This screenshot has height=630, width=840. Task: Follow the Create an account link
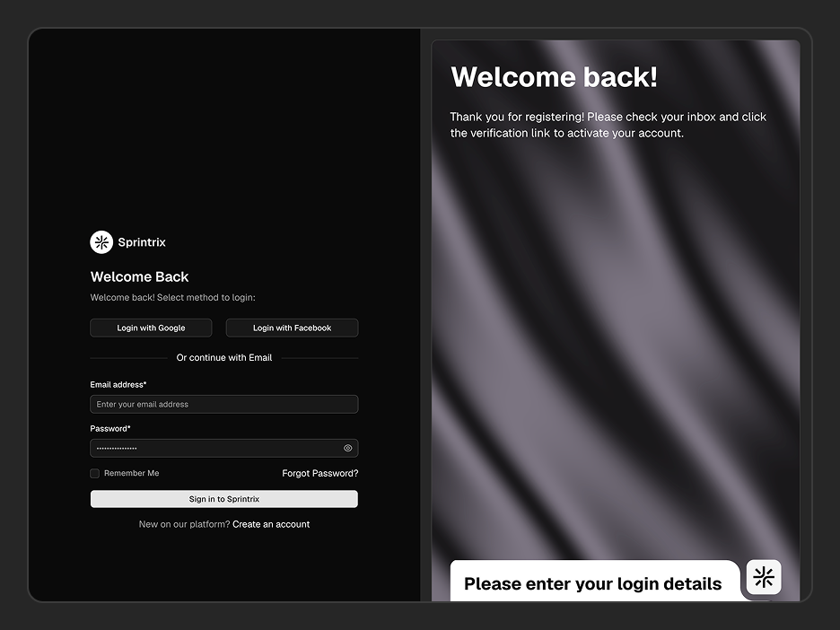[x=271, y=524]
